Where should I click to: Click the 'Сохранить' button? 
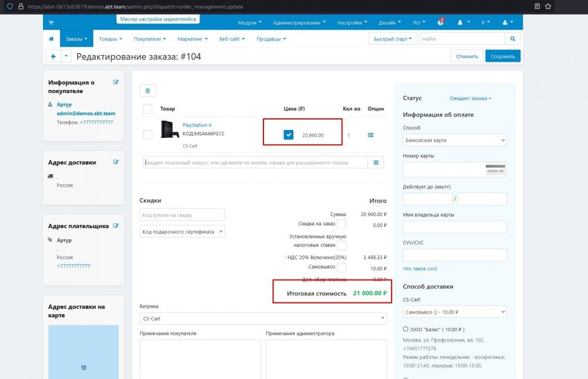(503, 56)
